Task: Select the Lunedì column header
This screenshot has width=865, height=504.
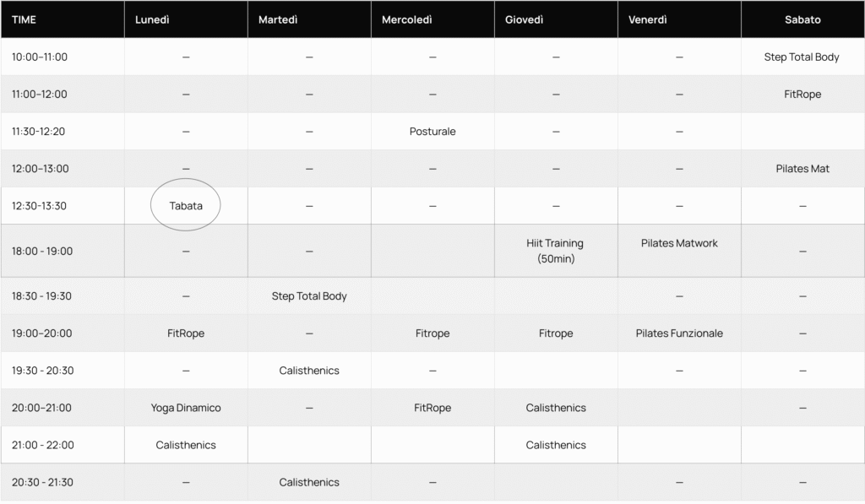Action: tap(152, 19)
